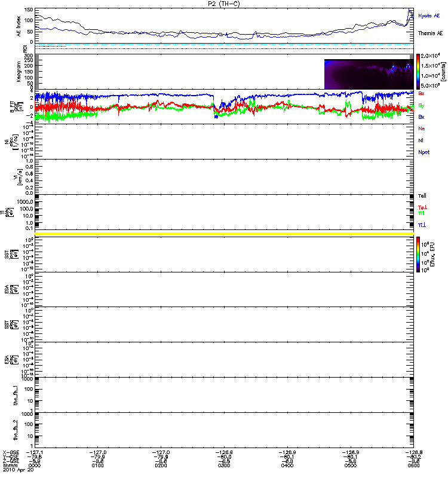Click the B_FIT GSE [nT] axis label

[17, 107]
